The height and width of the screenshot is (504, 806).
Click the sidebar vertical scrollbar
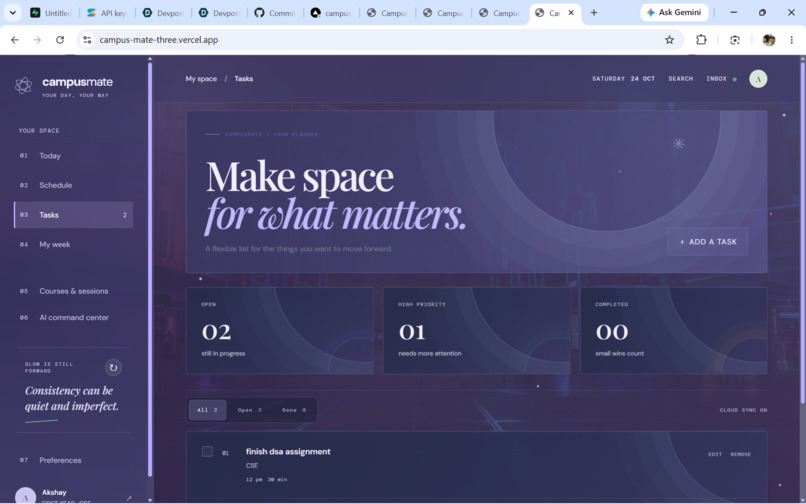coord(150,267)
